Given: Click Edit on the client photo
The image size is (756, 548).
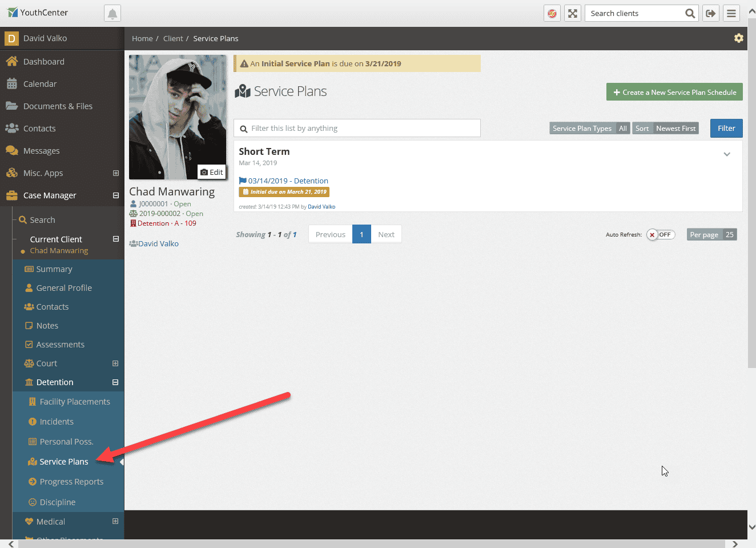Looking at the screenshot, I should [x=212, y=172].
